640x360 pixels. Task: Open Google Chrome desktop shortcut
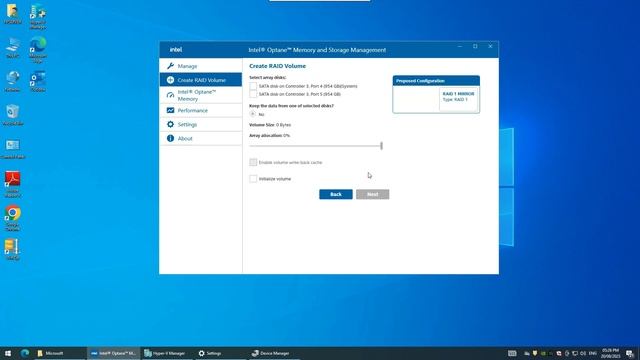[x=13, y=218]
